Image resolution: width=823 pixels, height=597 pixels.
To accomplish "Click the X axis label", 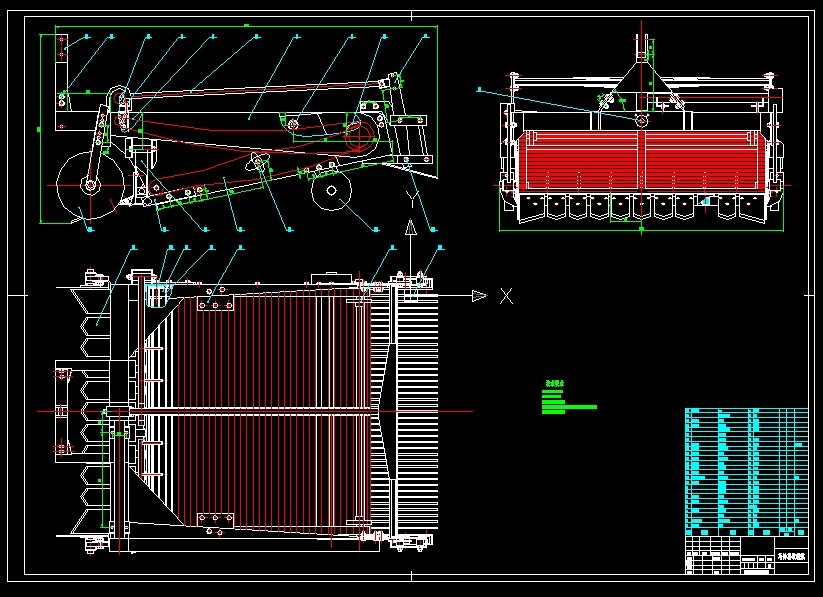I will [x=506, y=296].
